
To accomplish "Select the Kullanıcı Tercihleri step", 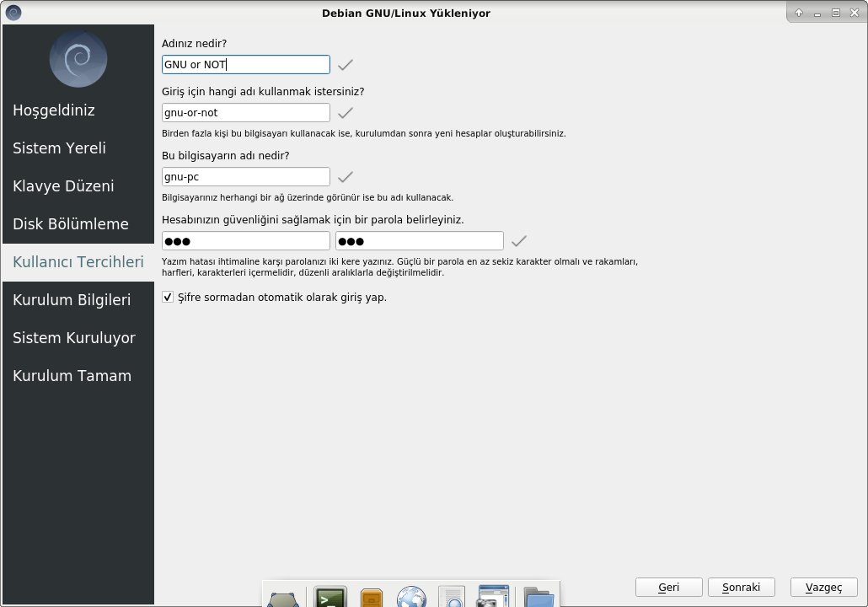I will (78, 262).
